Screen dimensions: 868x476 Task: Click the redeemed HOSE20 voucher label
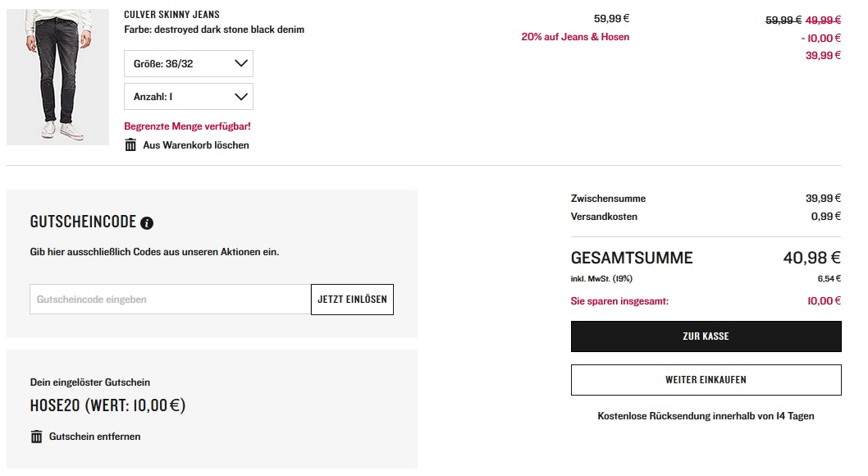(x=107, y=406)
